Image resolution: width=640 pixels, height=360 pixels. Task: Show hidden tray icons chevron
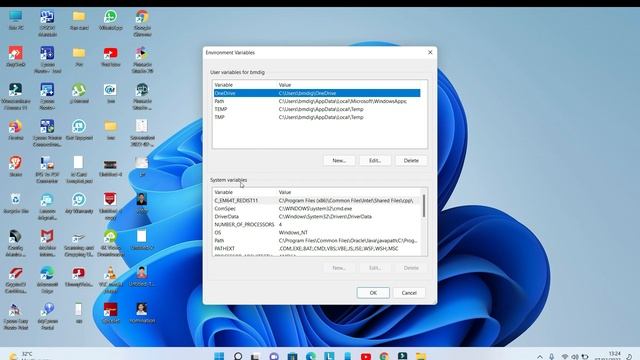click(540, 357)
